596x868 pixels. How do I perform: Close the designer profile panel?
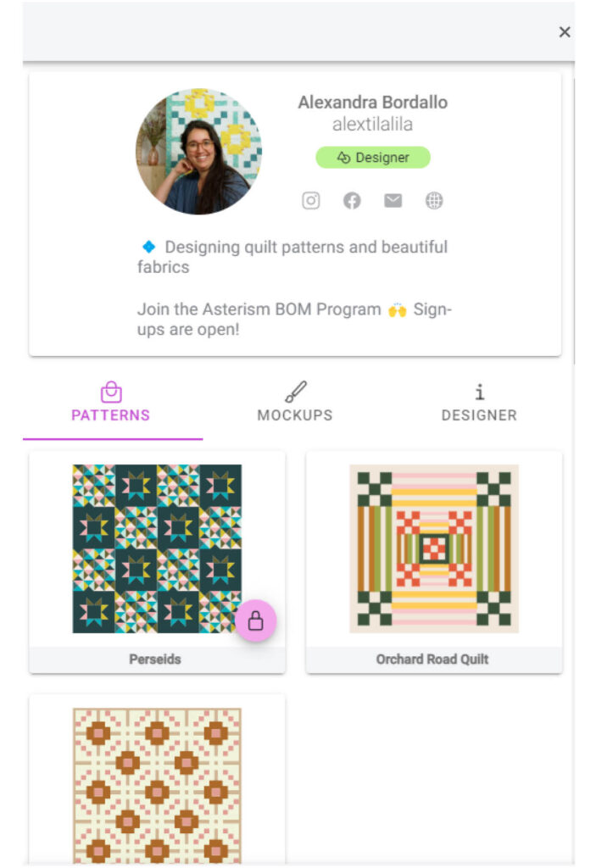tap(565, 32)
